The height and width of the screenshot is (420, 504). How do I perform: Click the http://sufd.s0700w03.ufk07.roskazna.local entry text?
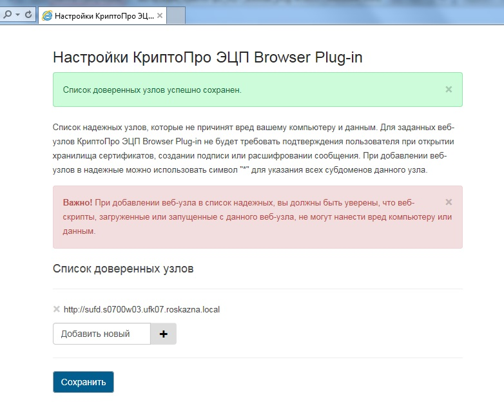coord(142,309)
